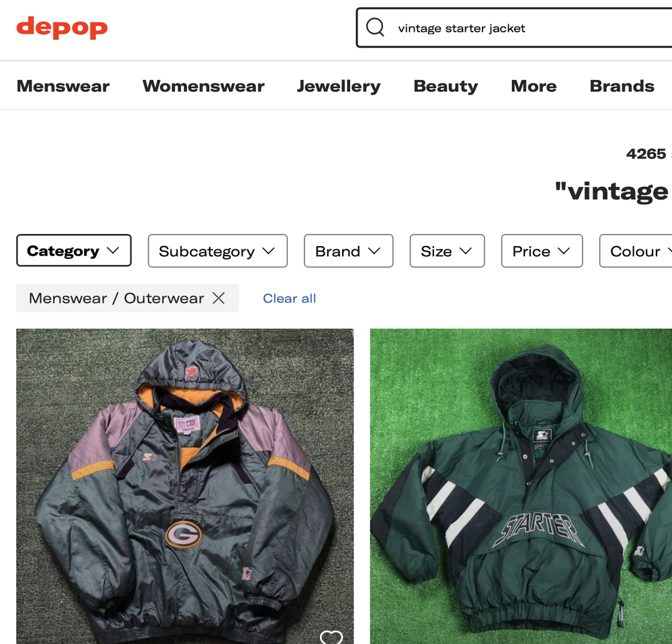Open the Womenswear menu

click(203, 86)
